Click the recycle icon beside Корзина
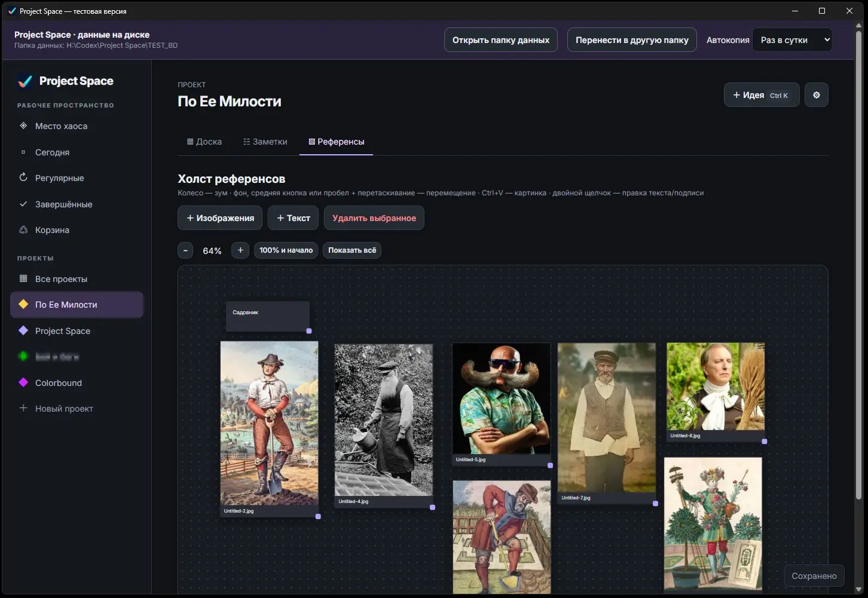This screenshot has height=598, width=868. [23, 229]
